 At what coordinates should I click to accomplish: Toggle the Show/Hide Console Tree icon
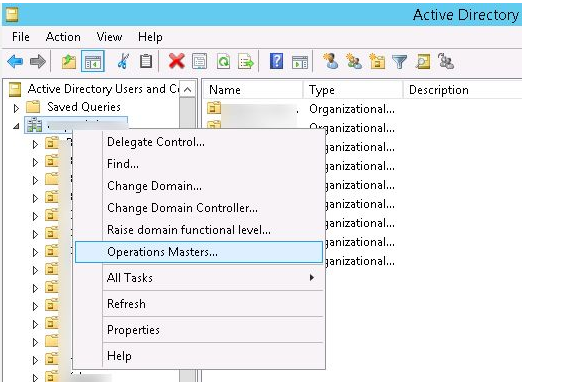point(93,61)
